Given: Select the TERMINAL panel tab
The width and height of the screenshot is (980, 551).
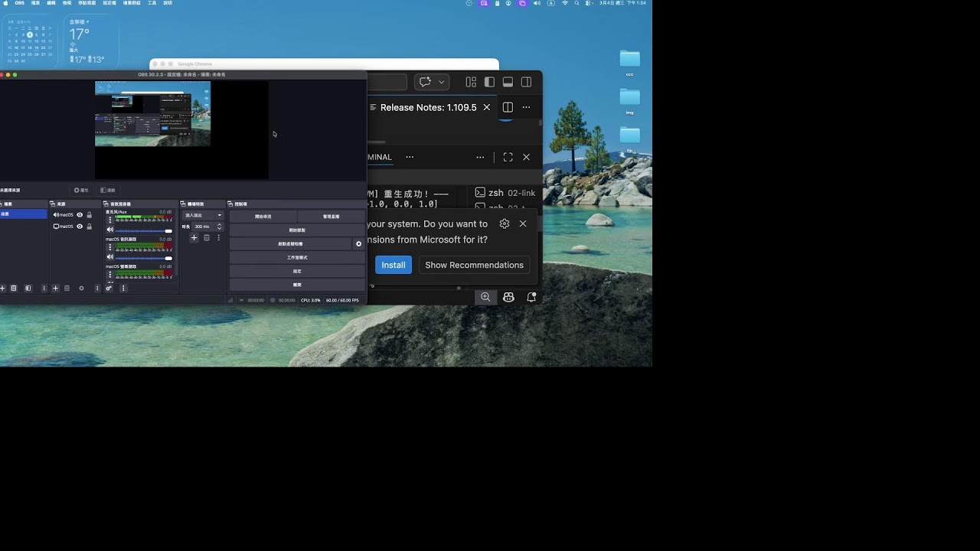Looking at the screenshot, I should tap(380, 157).
